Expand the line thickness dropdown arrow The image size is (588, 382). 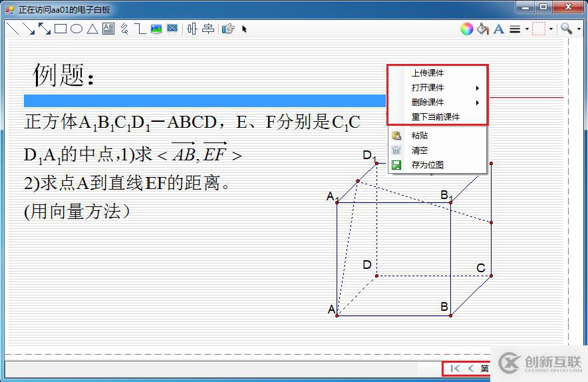click(527, 29)
